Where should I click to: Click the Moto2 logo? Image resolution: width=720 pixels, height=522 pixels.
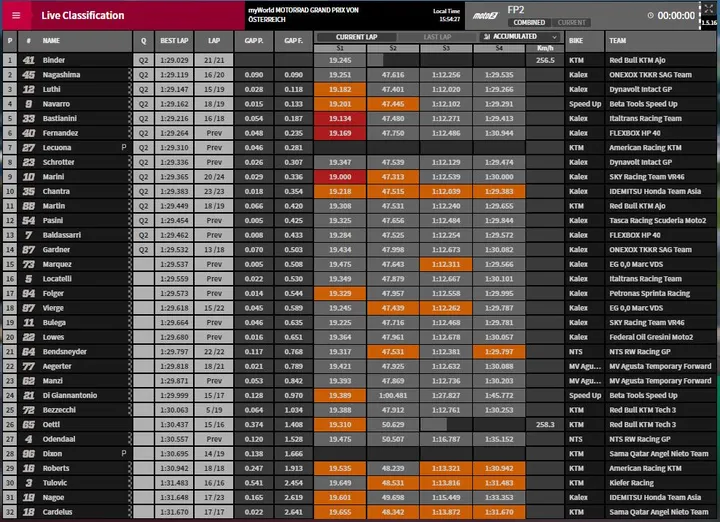point(486,16)
